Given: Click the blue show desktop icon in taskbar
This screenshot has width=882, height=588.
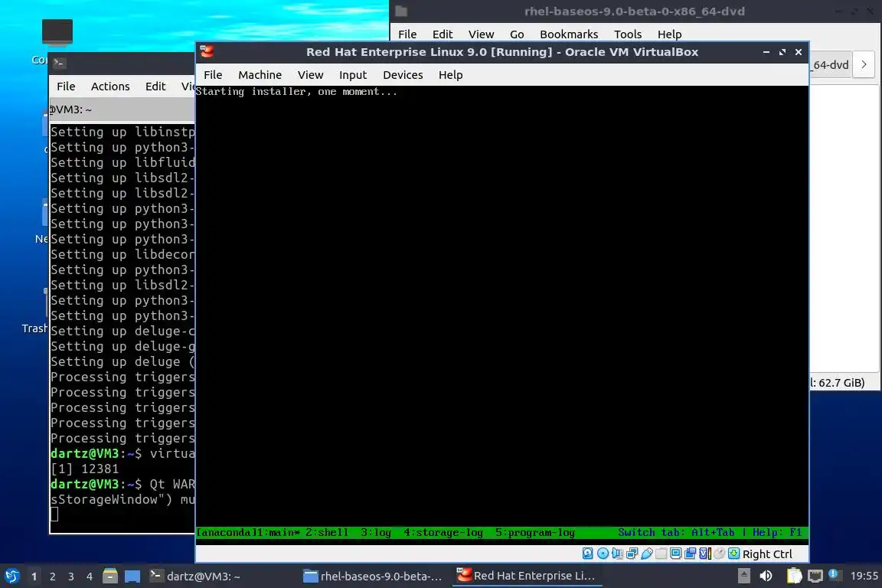Looking at the screenshot, I should click(132, 577).
